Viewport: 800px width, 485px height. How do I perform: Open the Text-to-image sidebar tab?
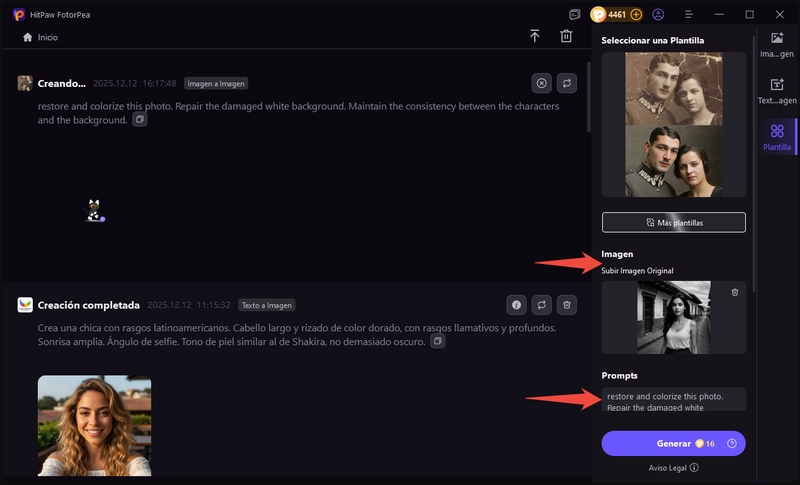tap(777, 91)
